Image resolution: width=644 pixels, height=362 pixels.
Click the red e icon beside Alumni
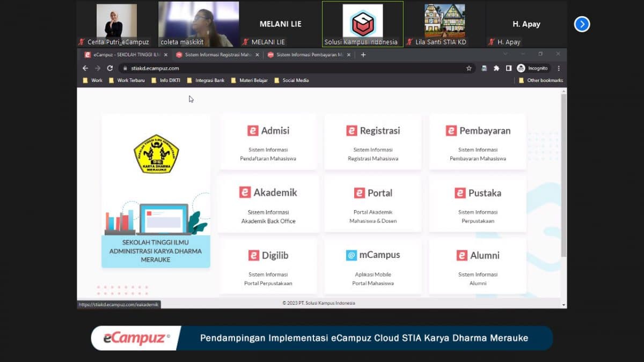pos(462,255)
